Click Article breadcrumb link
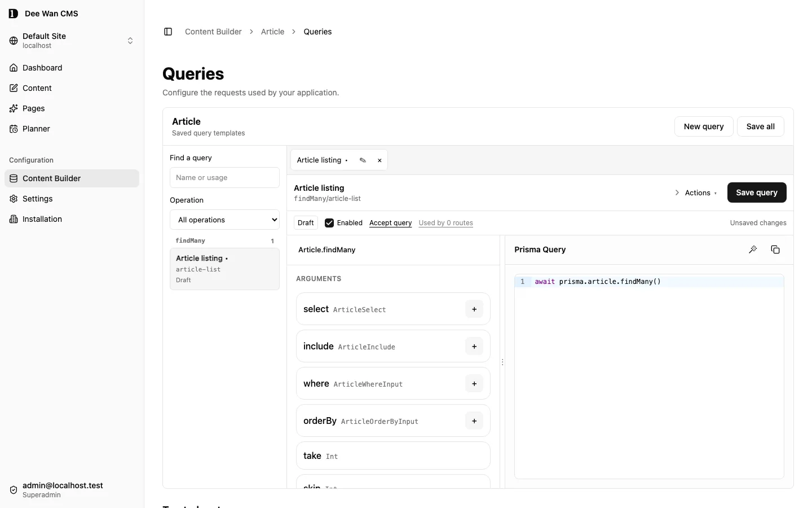Image resolution: width=812 pixels, height=508 pixels. click(x=272, y=32)
